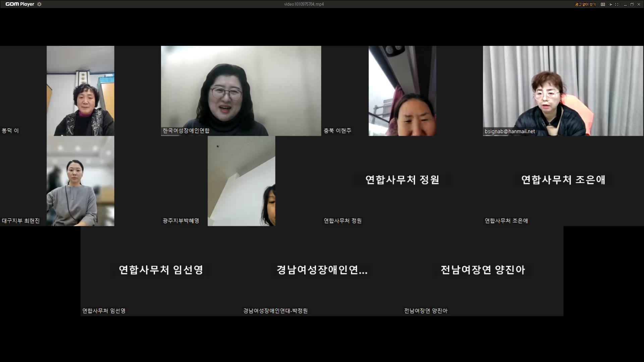The image size is (644, 362).
Task: Click the large 전남여장연 양진아 name tile
Action: coord(483,270)
